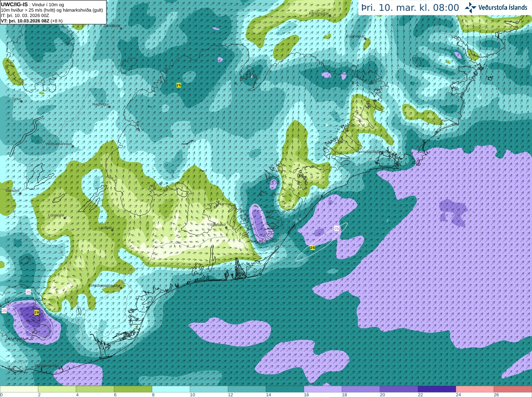Click the Hornafjarðarflugvöllur place label
Screen dimensions: 532x398
point(374,152)
